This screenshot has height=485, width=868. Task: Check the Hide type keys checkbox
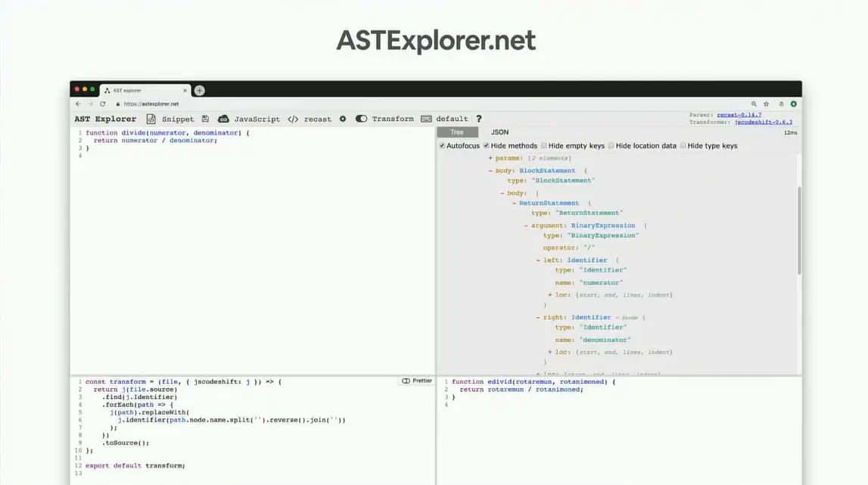point(683,145)
